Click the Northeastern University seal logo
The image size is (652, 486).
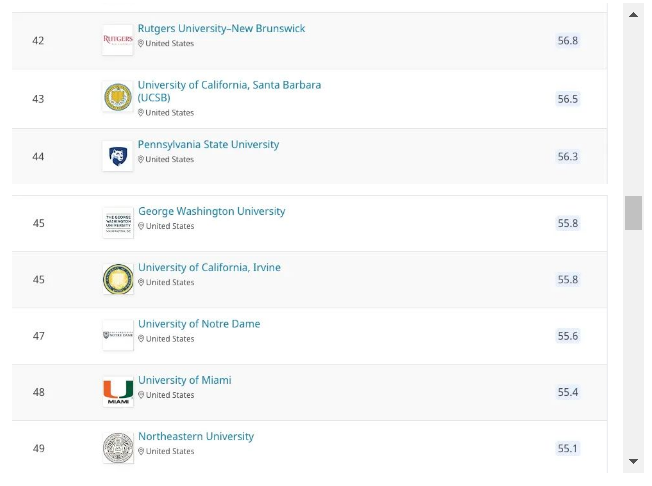[x=118, y=448]
